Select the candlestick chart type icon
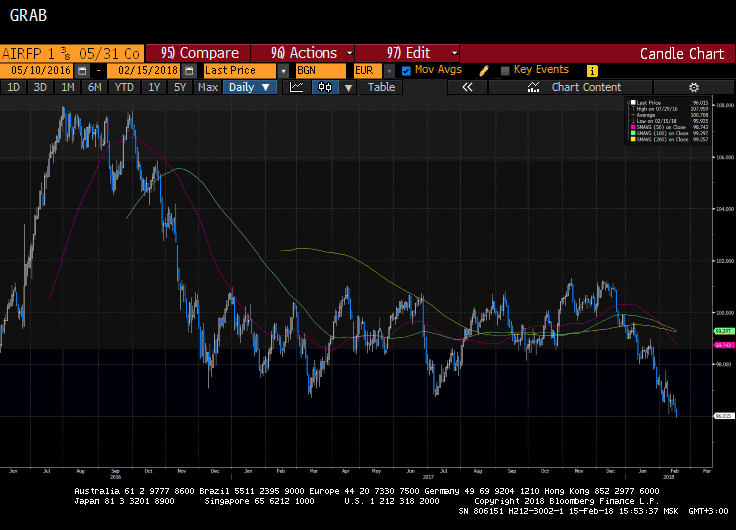This screenshot has width=736, height=530. 325,87
